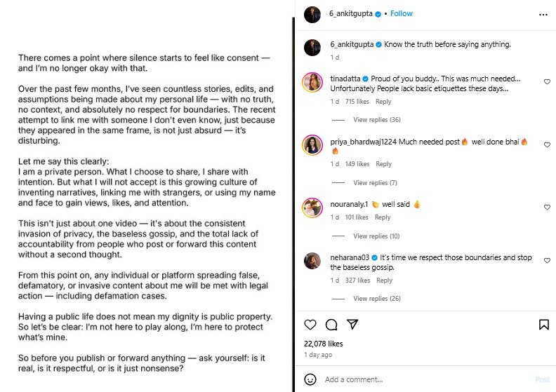Expand View replies (36) under tinadatta
This screenshot has width=556, height=392.
pyautogui.click(x=376, y=120)
